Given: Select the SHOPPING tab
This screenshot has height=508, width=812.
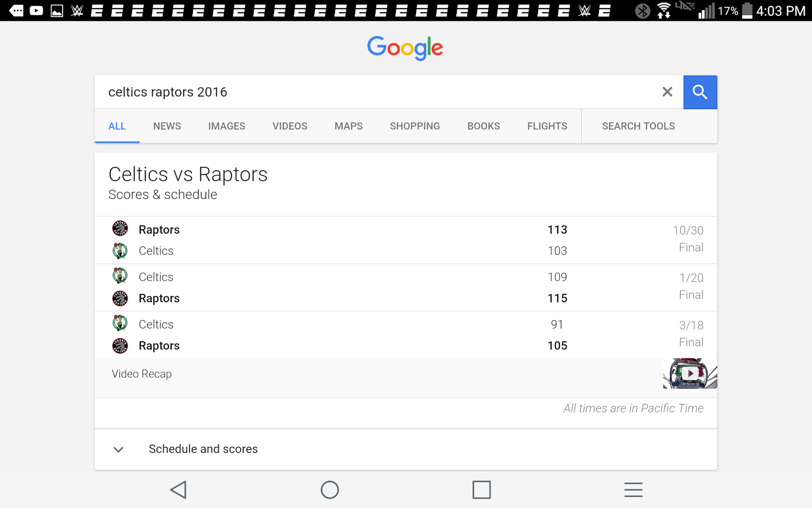Looking at the screenshot, I should 415,126.
